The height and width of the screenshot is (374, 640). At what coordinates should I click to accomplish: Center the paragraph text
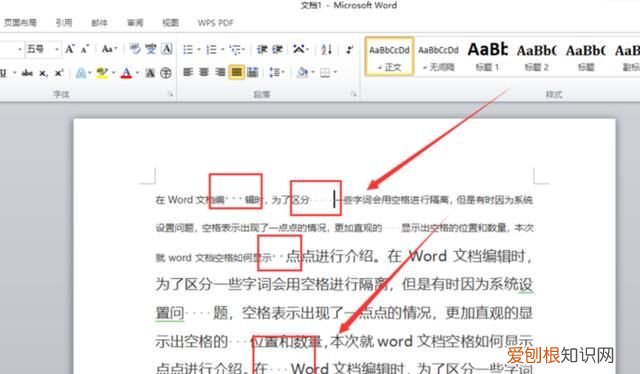204,72
